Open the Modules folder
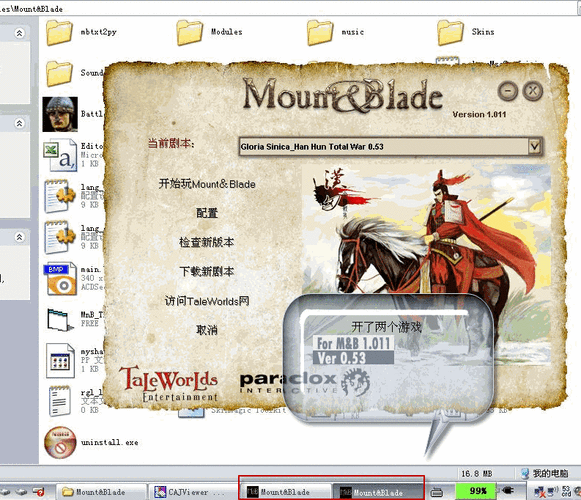This screenshot has height=500, width=581. (190, 33)
